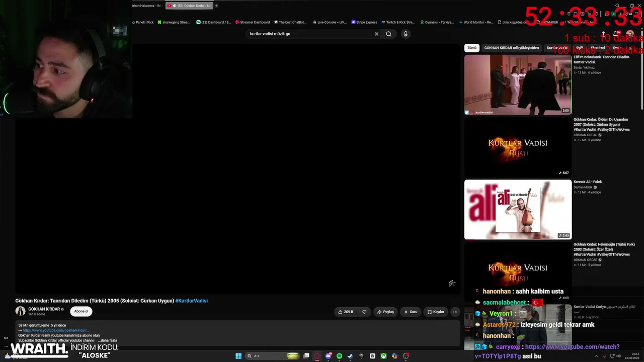Open the 'Oyuneks - Türkiye' bookmark

pos(437,22)
